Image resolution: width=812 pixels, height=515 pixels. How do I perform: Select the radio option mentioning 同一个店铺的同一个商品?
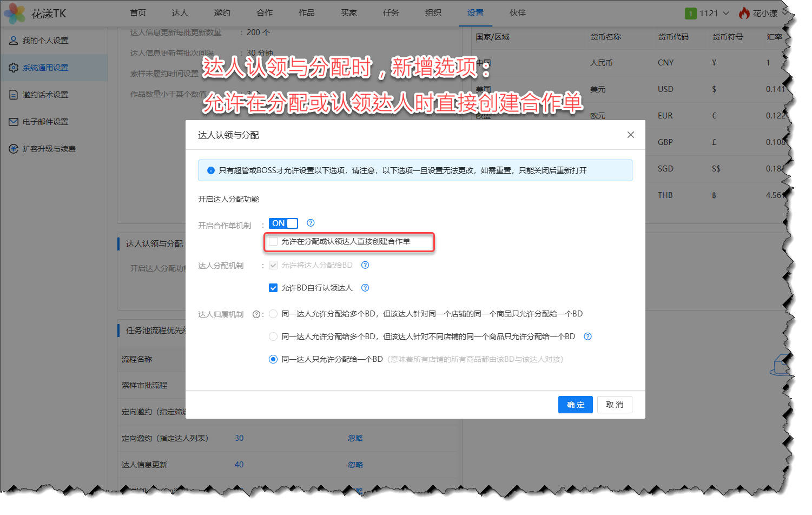[274, 314]
